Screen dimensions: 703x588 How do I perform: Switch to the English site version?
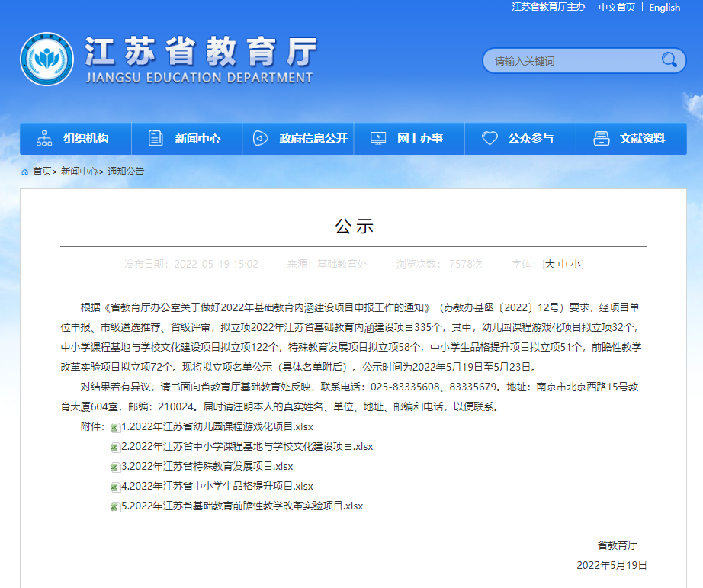(x=664, y=8)
